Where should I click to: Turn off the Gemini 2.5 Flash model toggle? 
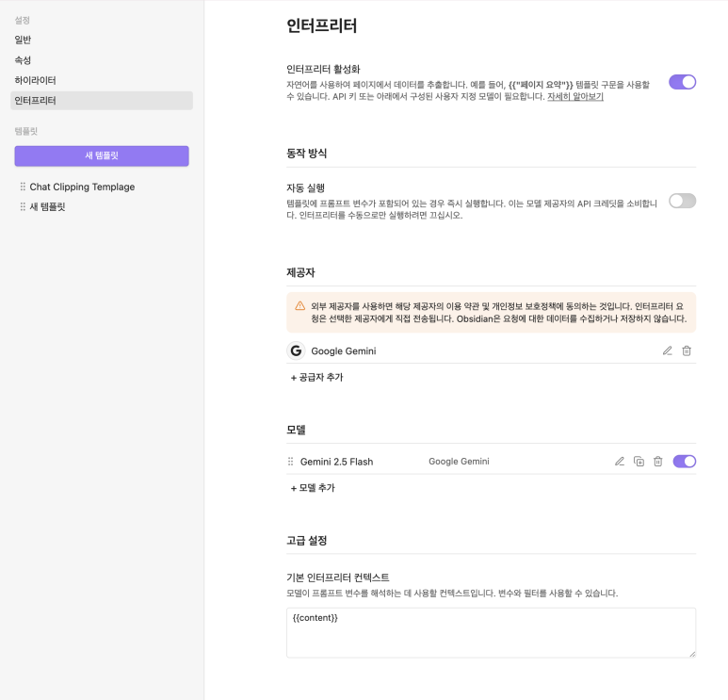tap(684, 462)
